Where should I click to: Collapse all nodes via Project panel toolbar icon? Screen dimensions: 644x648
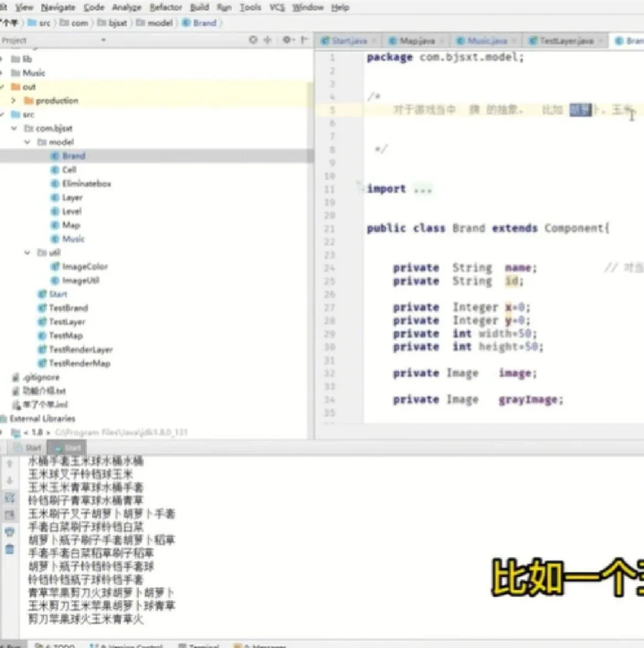coord(268,39)
